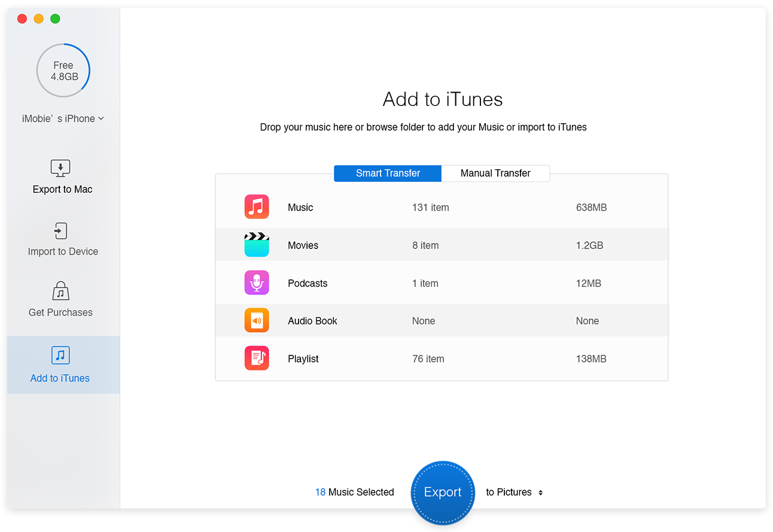Screen dimensions: 773x532
Task: Click the '18 Music Selected' text
Action: click(x=355, y=492)
